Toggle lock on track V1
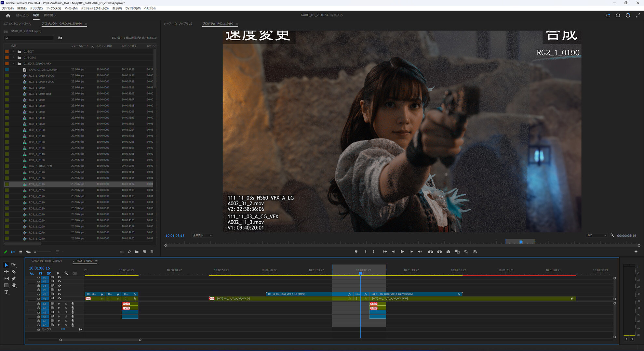 point(38,298)
